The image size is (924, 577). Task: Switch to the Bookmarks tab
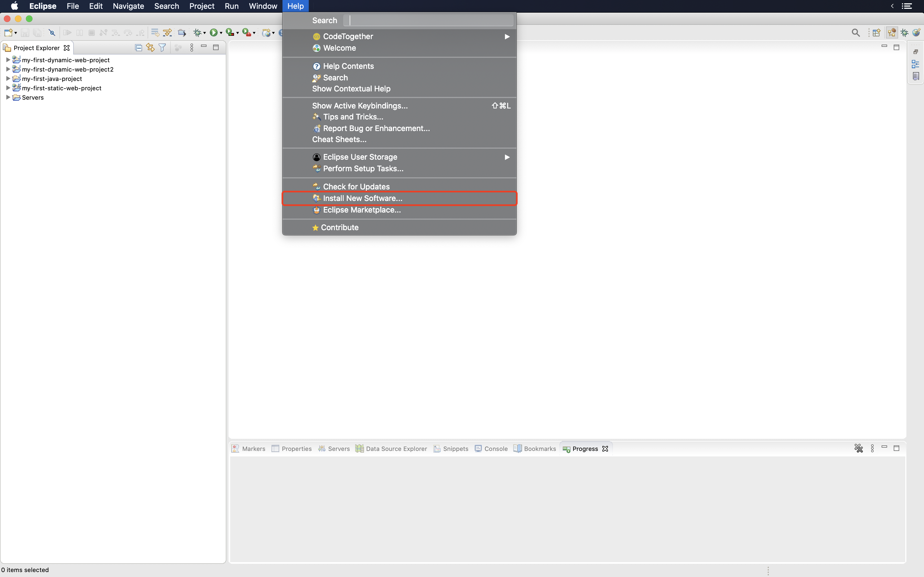click(x=535, y=449)
